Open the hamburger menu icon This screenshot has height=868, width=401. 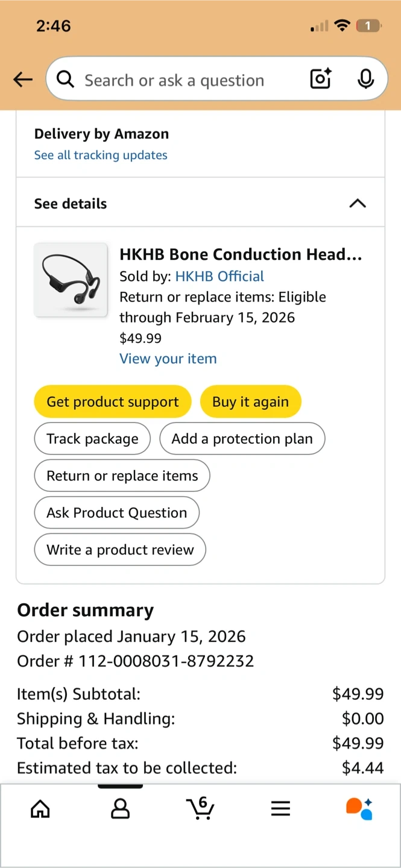pos(280,808)
